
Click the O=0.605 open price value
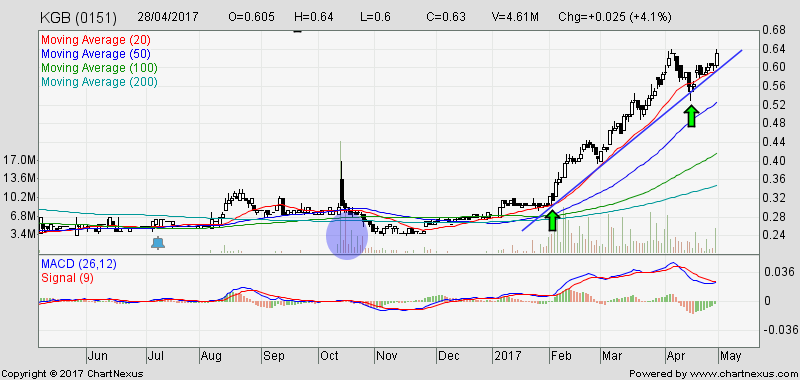pos(253,16)
